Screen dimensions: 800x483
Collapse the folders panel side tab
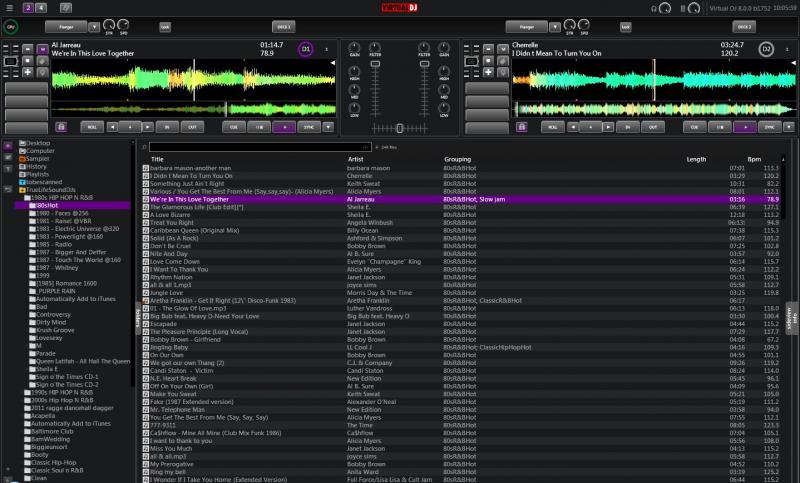point(138,318)
